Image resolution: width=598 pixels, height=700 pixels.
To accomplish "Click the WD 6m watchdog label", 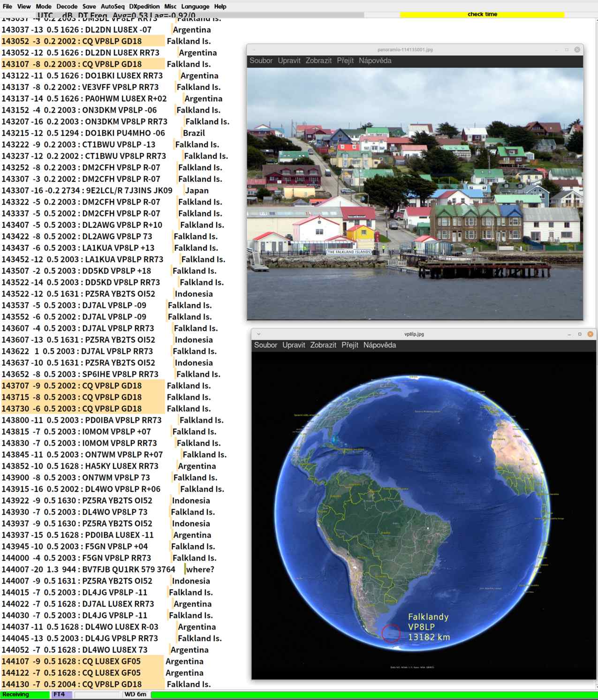I will [135, 694].
